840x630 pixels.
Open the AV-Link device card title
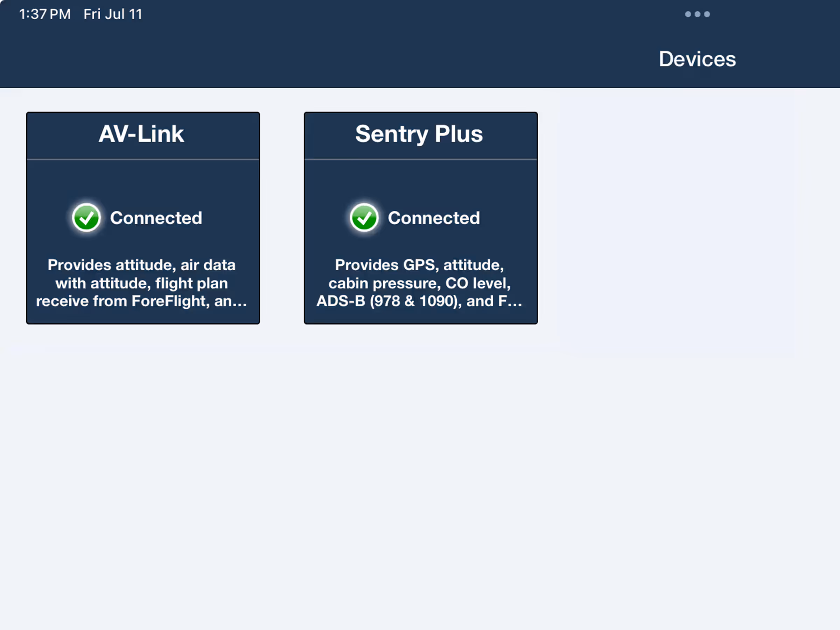click(x=141, y=134)
